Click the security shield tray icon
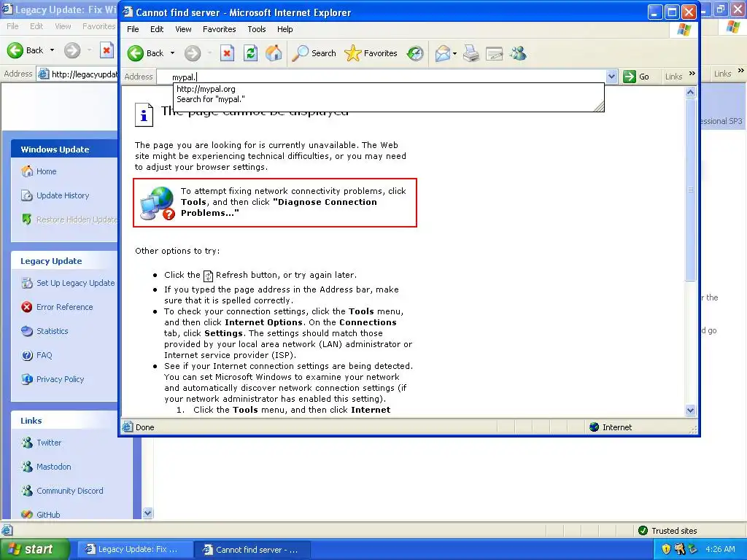 click(x=666, y=549)
